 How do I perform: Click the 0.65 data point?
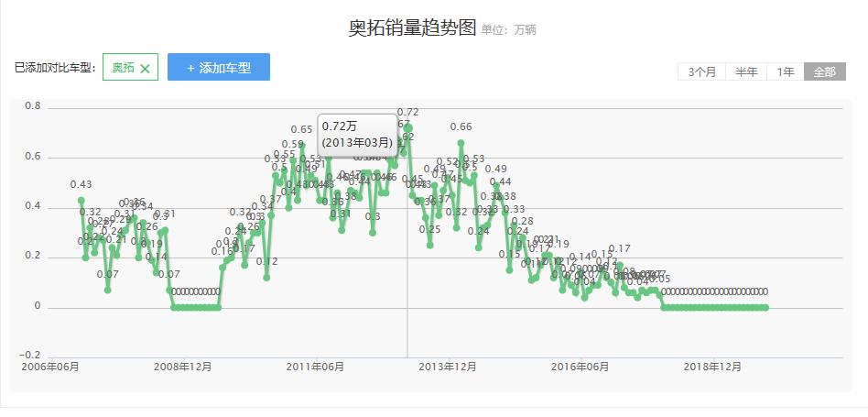pyautogui.click(x=302, y=146)
